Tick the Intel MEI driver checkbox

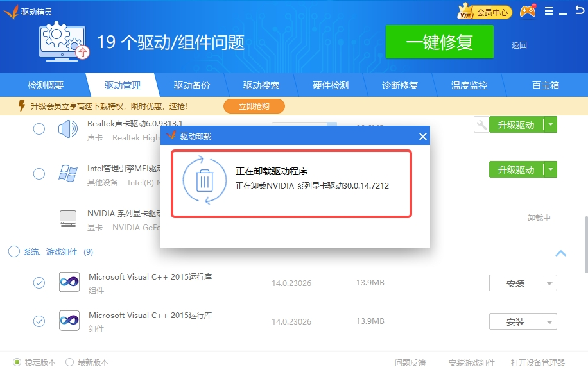39,174
